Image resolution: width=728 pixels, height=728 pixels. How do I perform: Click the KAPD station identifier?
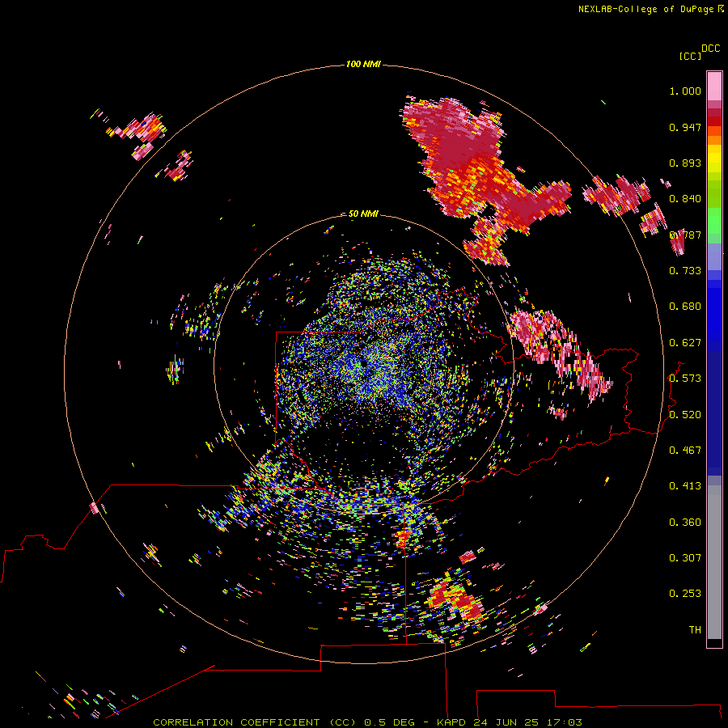(451, 722)
